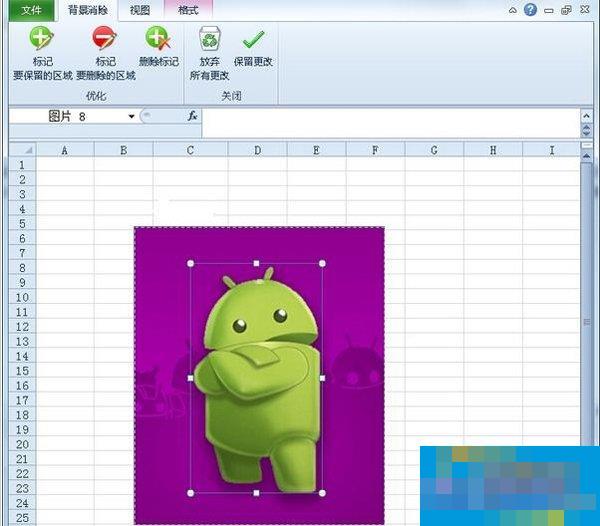600x526 pixels.
Task: Click the bottom-left selection handle
Action: click(x=191, y=493)
